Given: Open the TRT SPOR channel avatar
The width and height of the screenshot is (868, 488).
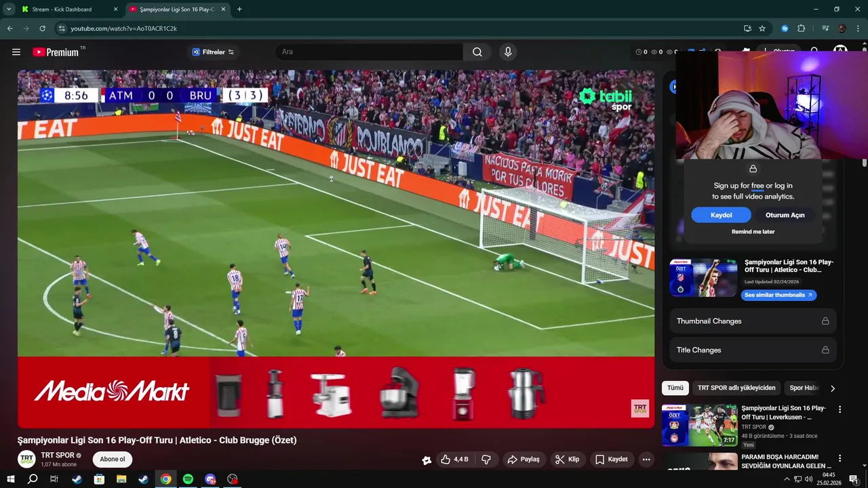Looking at the screenshot, I should click(x=26, y=459).
